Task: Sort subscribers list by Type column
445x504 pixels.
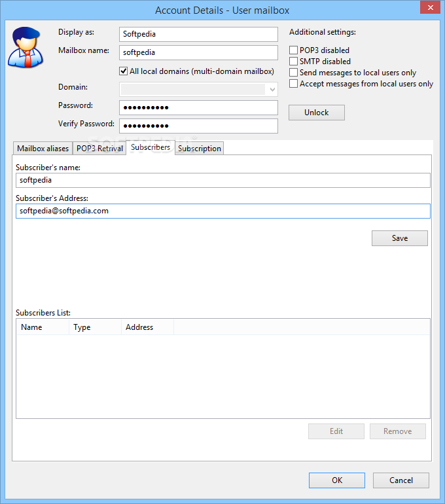Action: tap(95, 327)
